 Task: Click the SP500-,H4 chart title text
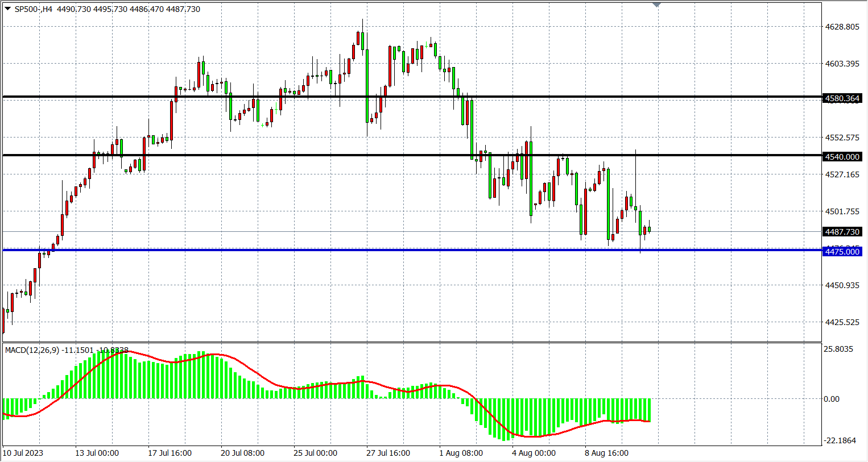(x=33, y=9)
